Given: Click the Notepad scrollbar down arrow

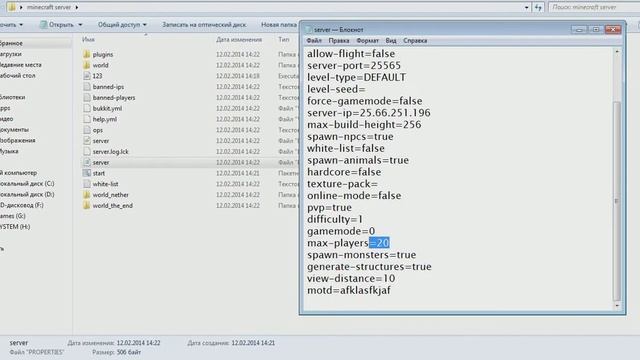Looking at the screenshot, I should pyautogui.click(x=617, y=305).
